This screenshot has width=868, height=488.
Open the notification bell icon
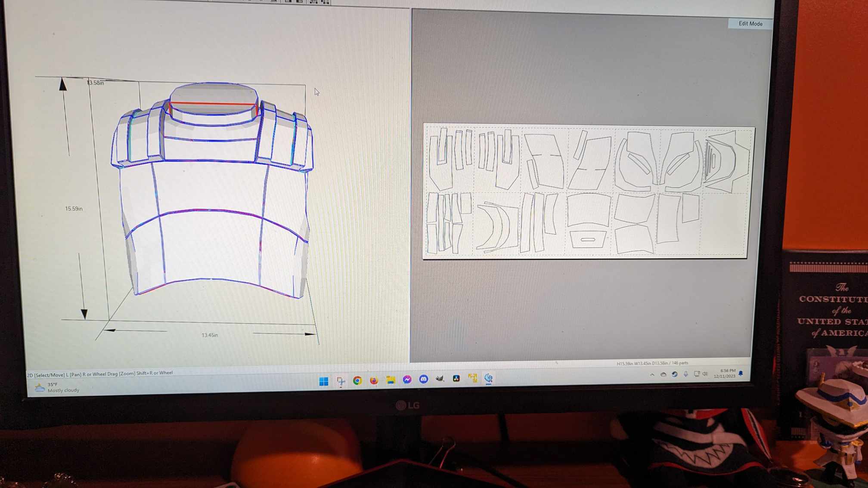point(741,373)
